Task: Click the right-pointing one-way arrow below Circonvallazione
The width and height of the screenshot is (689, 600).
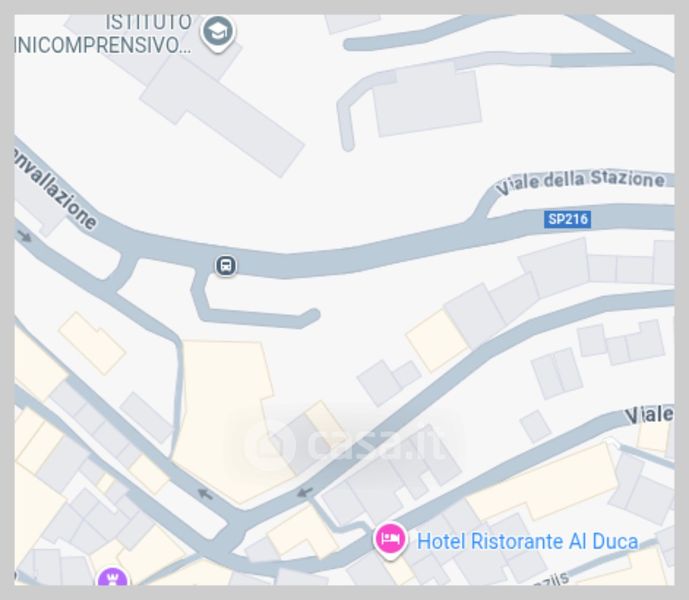Action: (25, 236)
